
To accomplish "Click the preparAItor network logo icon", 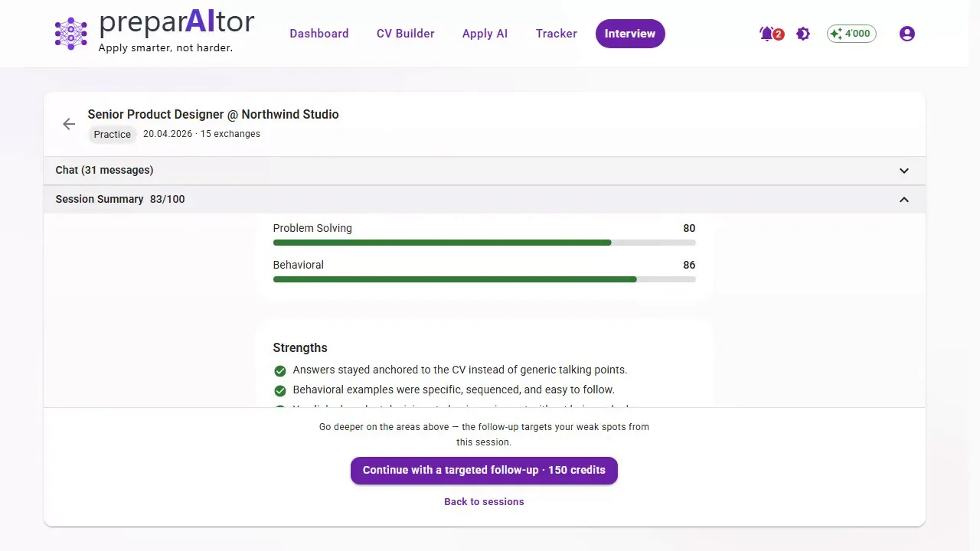I will coord(71,34).
